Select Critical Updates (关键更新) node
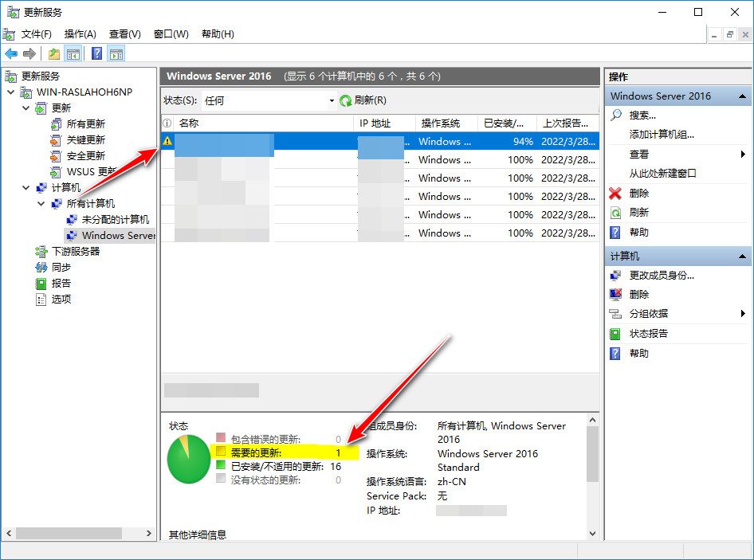Screen dimensions: 754x560 coord(85,140)
